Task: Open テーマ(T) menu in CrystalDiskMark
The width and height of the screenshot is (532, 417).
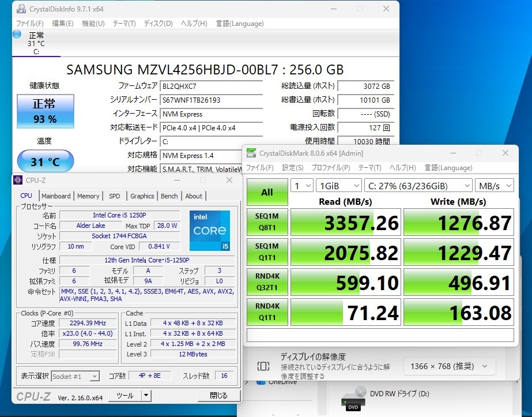Action: point(370,168)
